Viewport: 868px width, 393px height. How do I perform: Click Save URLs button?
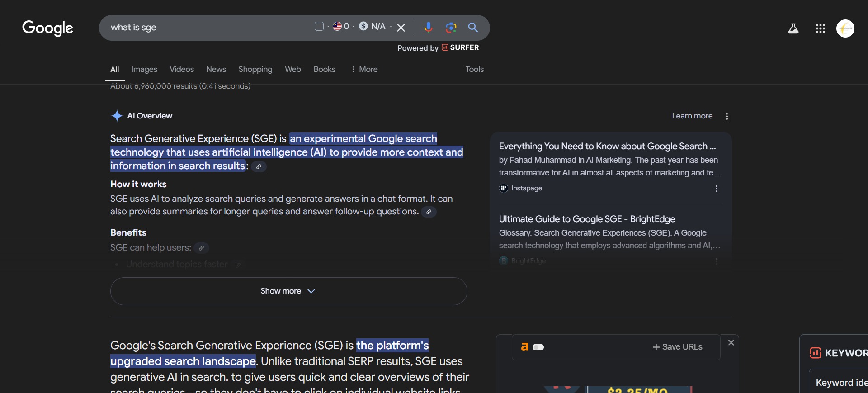tap(677, 347)
